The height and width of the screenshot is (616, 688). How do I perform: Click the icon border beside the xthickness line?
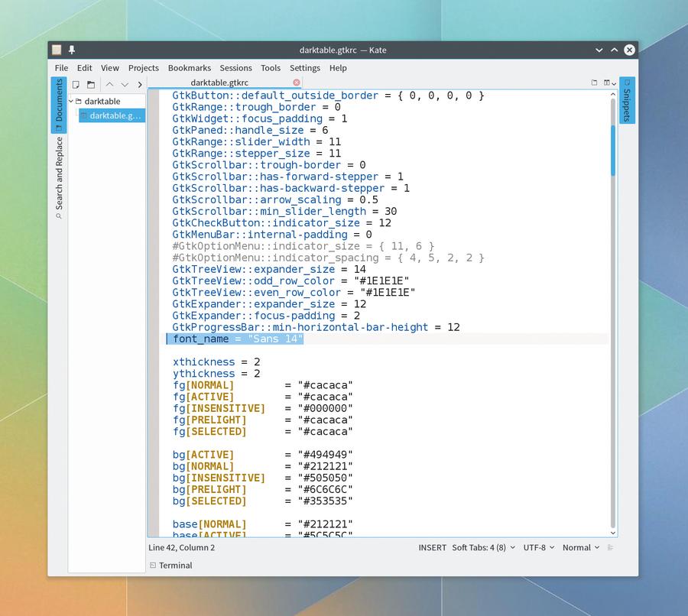[x=154, y=362]
